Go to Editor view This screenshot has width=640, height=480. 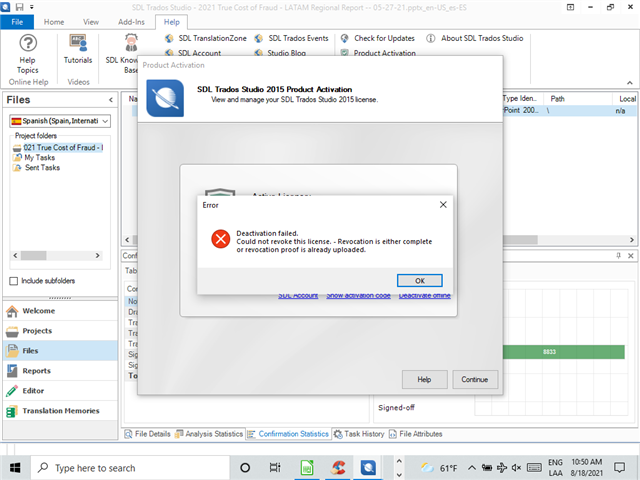60,391
